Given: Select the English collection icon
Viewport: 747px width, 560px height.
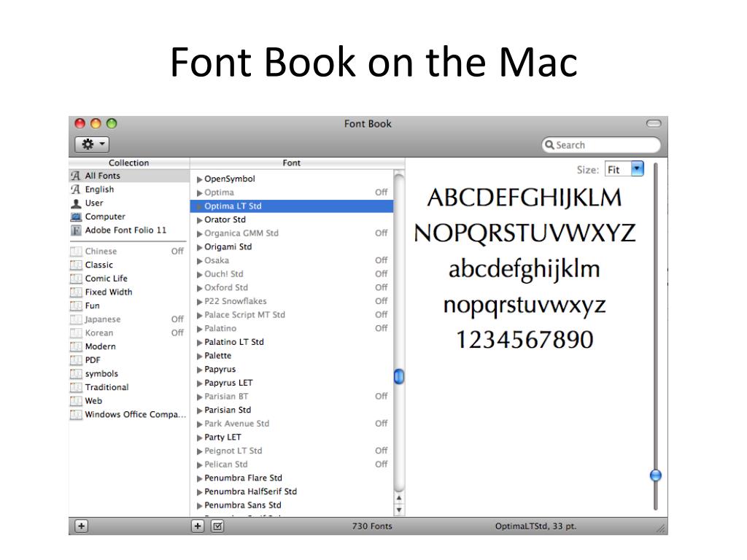Looking at the screenshot, I should click(76, 190).
